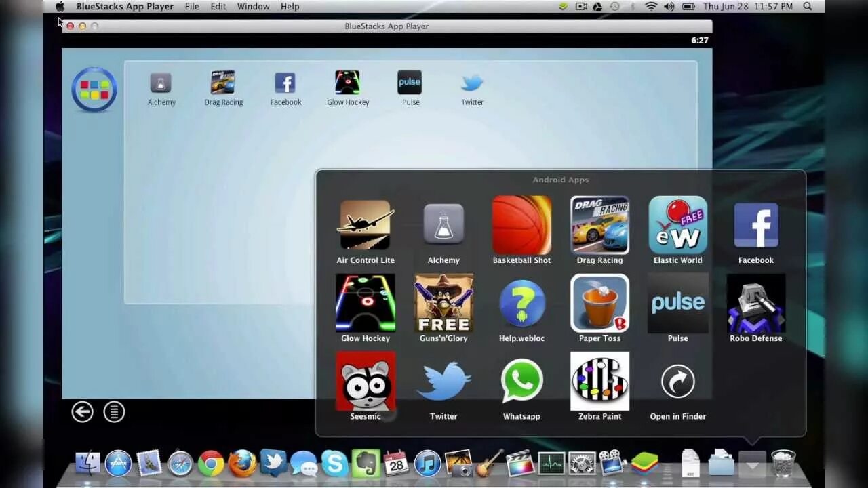Click BlueStacks all-apps round logo button
The height and width of the screenshot is (488, 868).
click(94, 89)
